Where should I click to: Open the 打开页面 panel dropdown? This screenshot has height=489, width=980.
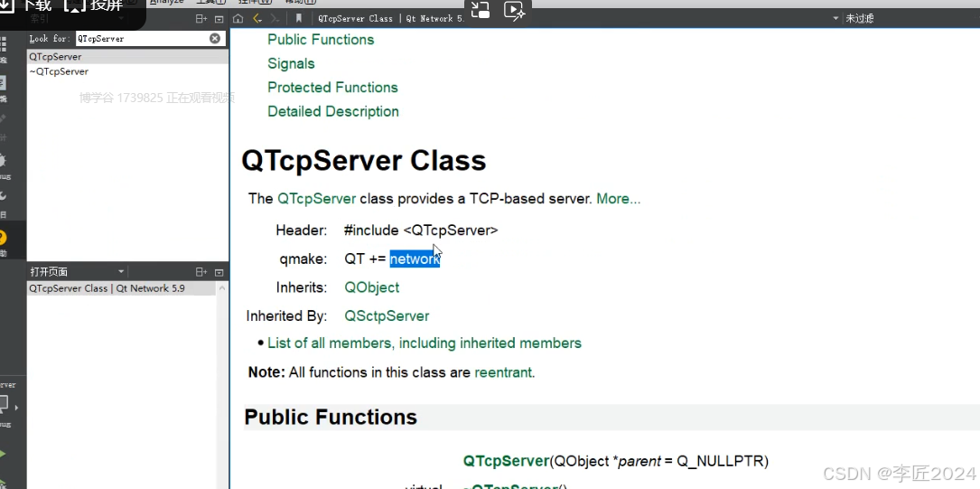click(x=121, y=272)
